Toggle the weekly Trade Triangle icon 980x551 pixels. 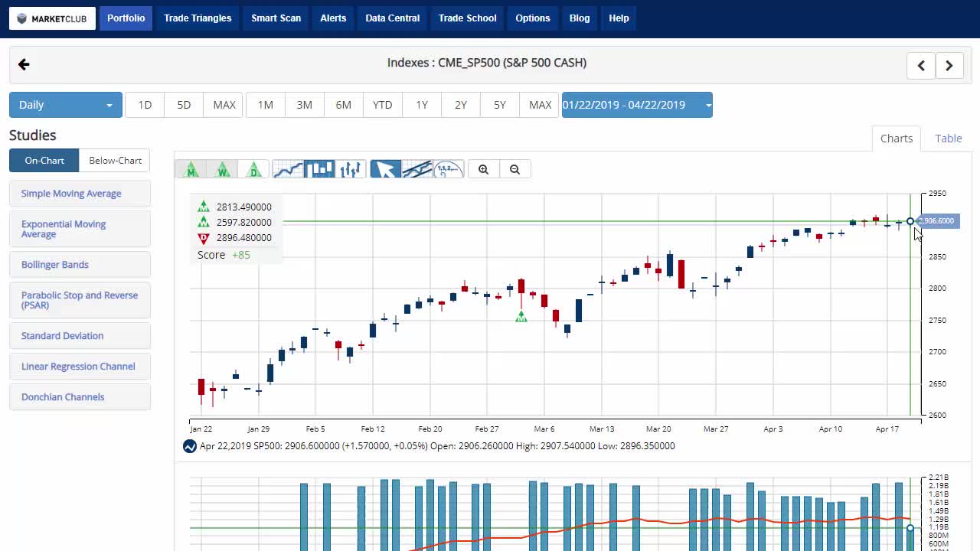(x=223, y=169)
